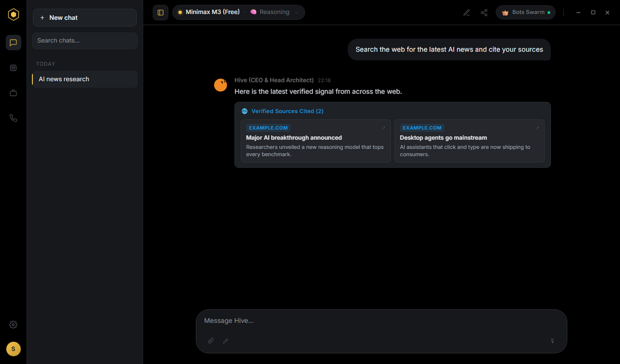Viewport: 620px width, 364px height.
Task: Open the Reasoning mode chevron
Action: (x=296, y=12)
